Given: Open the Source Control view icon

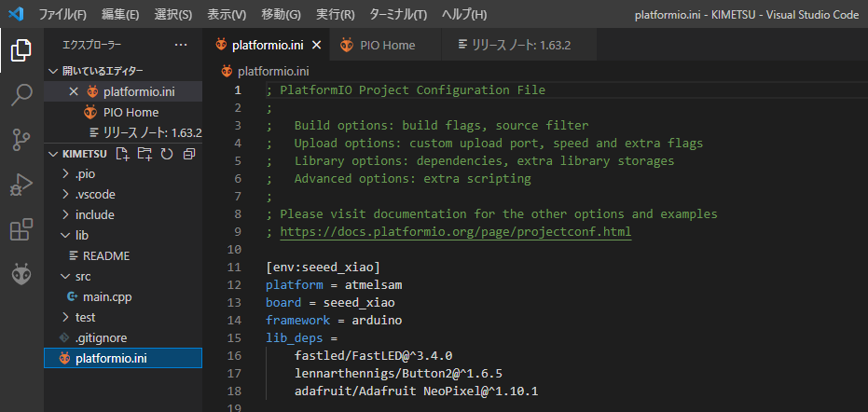Looking at the screenshot, I should click(x=21, y=140).
